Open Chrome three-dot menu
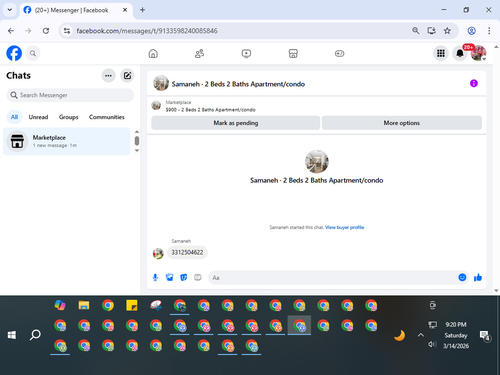This screenshot has width=500, height=375. (x=489, y=31)
